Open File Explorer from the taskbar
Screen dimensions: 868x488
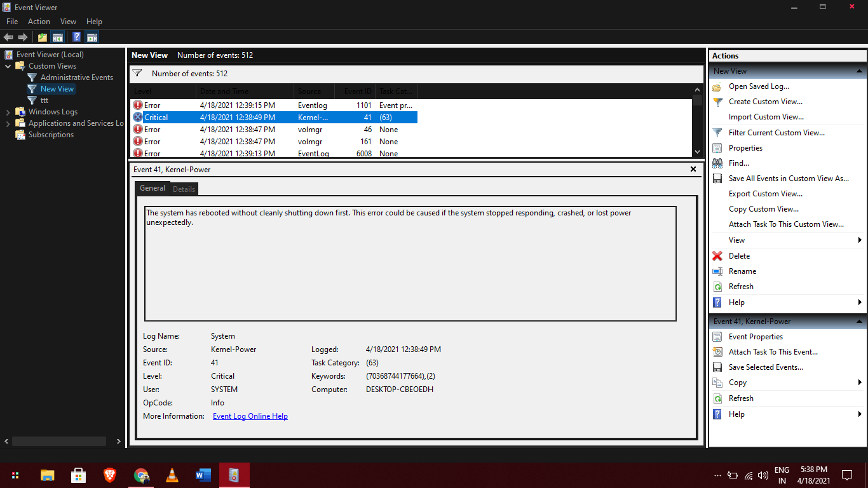[47, 475]
